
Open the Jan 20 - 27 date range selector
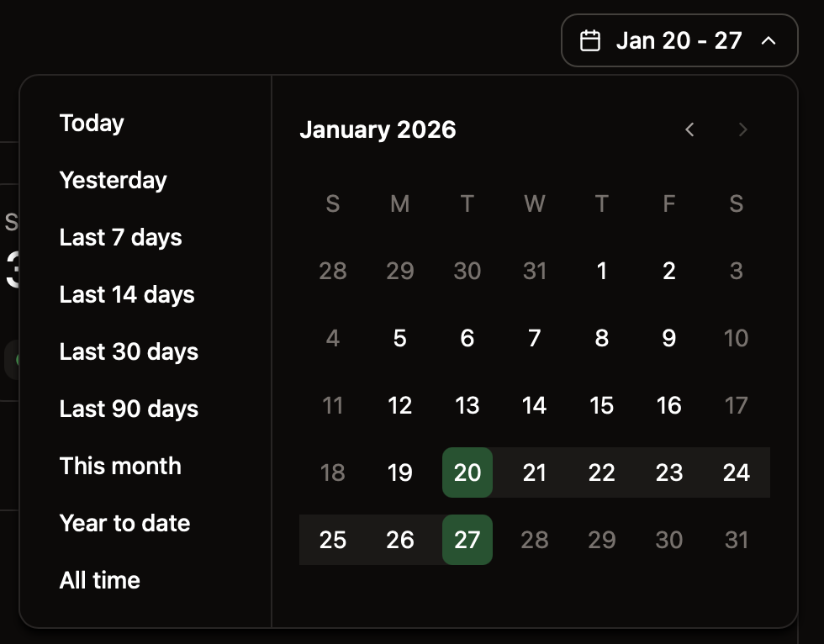coord(679,40)
